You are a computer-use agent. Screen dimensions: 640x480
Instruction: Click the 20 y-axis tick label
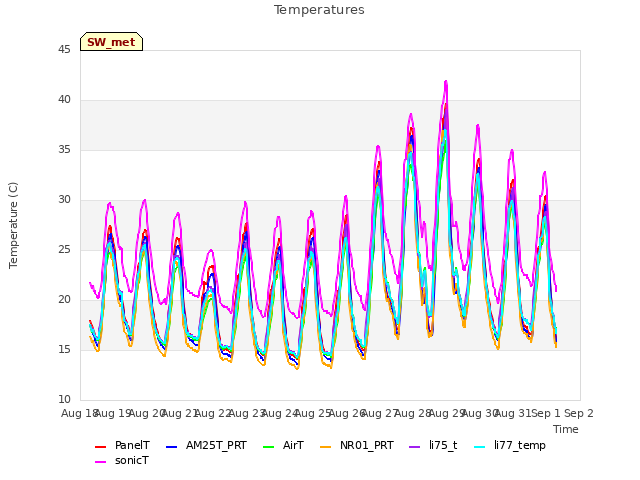64,300
